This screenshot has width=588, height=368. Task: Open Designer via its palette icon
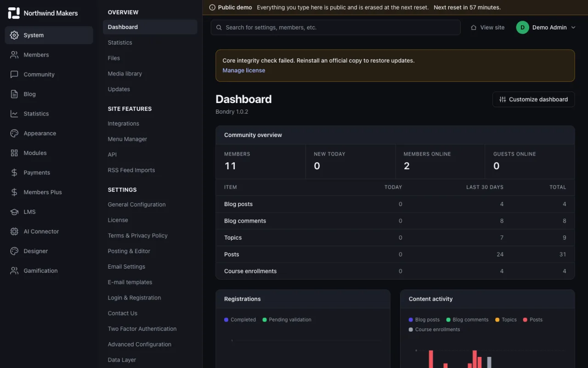tap(14, 251)
